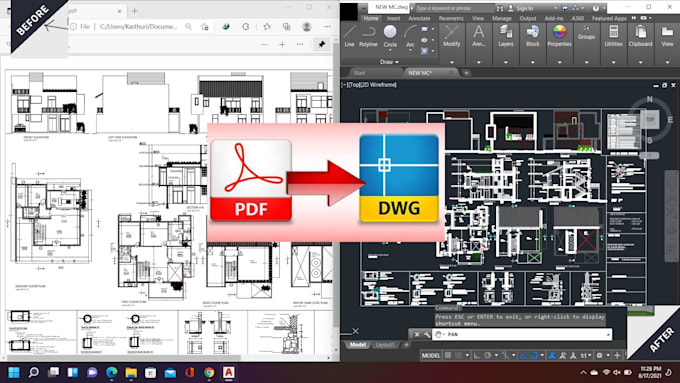The width and height of the screenshot is (680, 383).
Task: Open the annotation scale 1:1 dropdown
Action: (x=585, y=355)
